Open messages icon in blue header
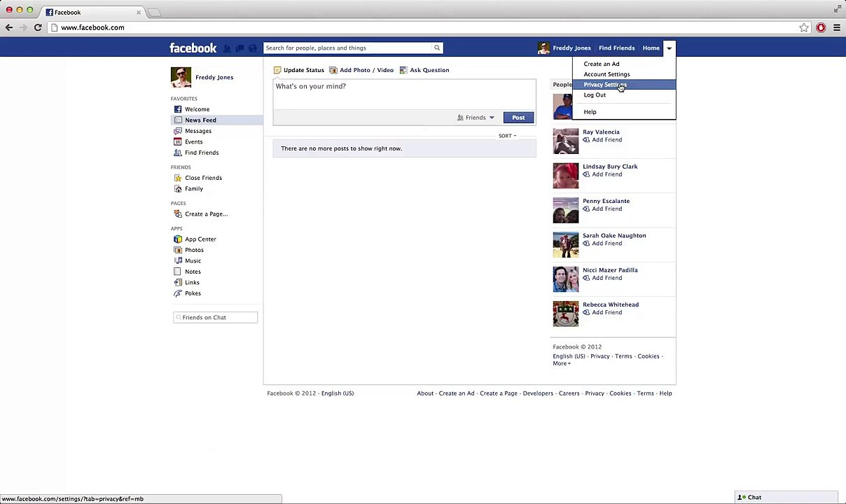Screen dimensions: 846x504 coord(240,48)
